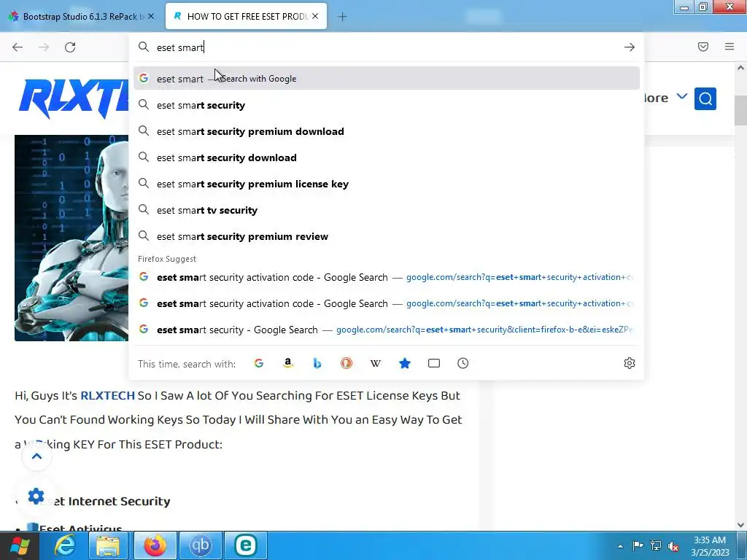Open Windows Explorer from taskbar

108,545
